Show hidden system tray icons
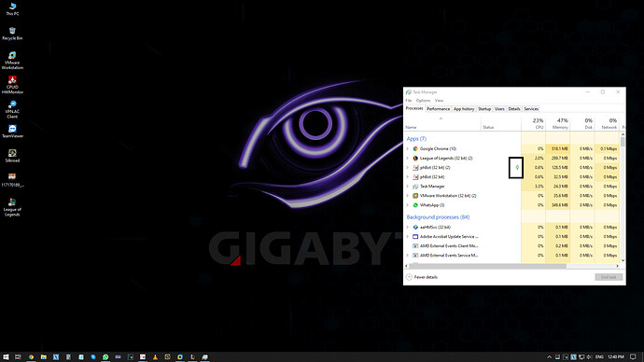The height and width of the screenshot is (362, 644). click(550, 357)
